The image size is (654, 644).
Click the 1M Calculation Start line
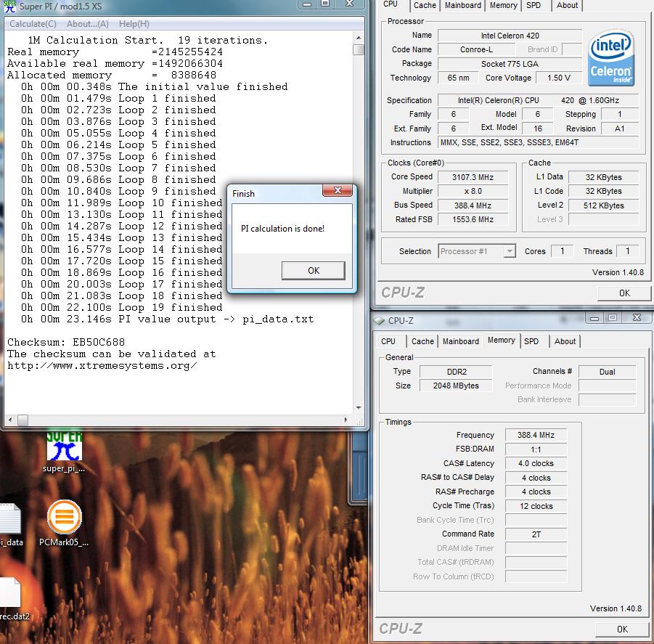[x=147, y=41]
